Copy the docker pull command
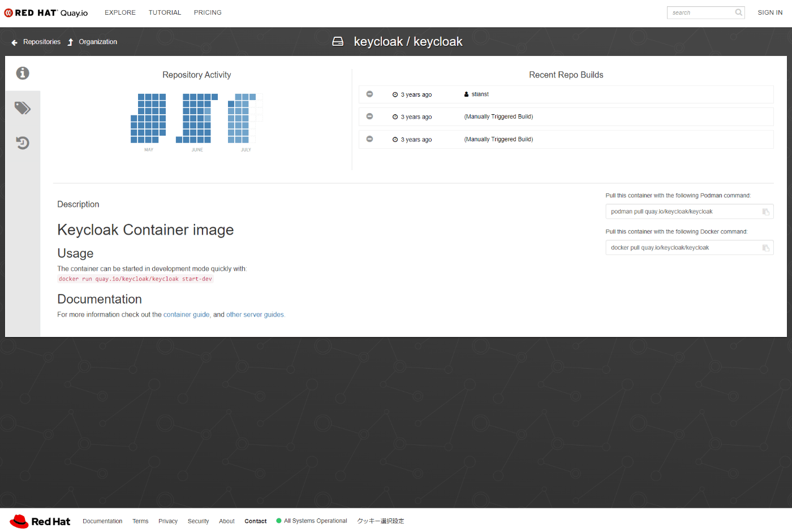Screen dimensions: 792x532 click(x=766, y=248)
